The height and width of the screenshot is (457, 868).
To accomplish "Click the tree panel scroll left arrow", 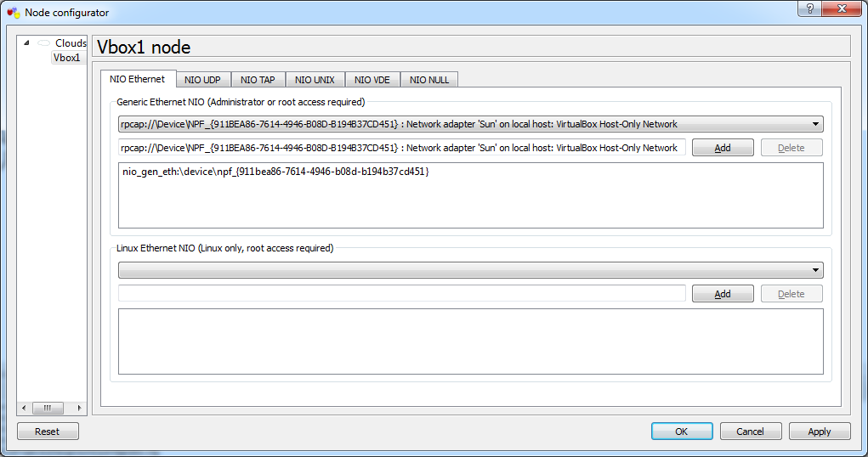I will point(23,408).
